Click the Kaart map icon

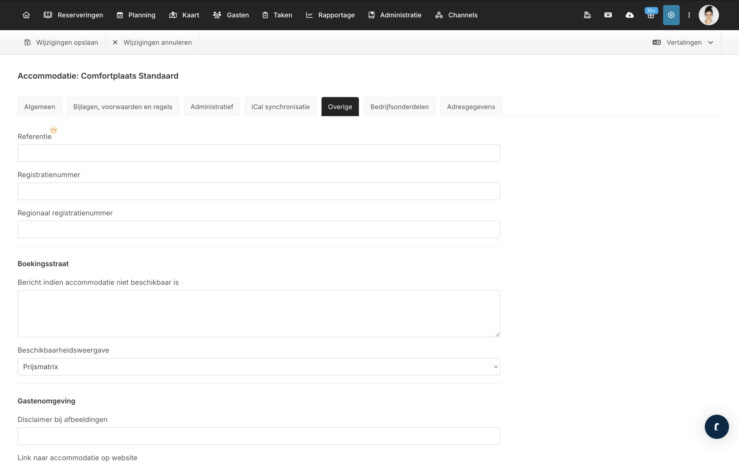[x=173, y=15]
